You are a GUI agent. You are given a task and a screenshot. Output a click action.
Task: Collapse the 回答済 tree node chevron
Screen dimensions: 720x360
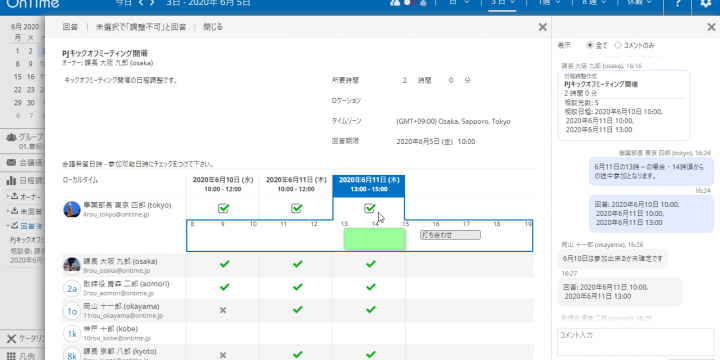(x=8, y=226)
